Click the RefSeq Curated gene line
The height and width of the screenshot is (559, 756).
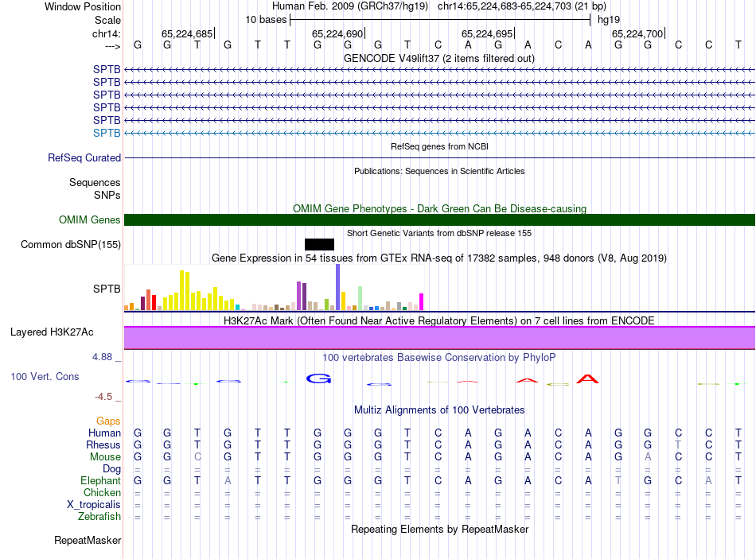[439, 157]
